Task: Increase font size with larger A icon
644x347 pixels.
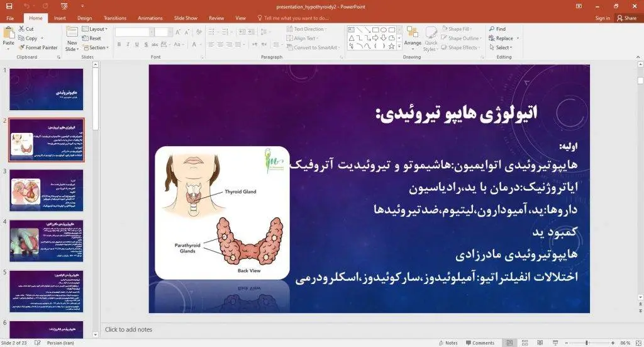Action: [178, 32]
